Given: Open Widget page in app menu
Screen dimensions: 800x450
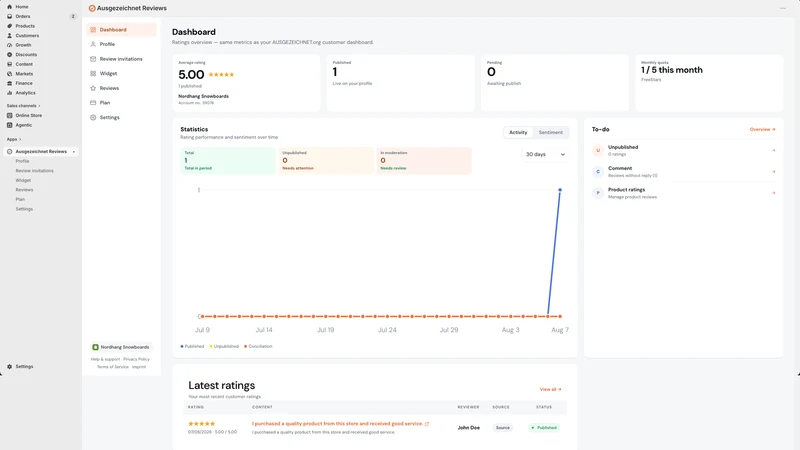Looking at the screenshot, I should [x=121, y=73].
